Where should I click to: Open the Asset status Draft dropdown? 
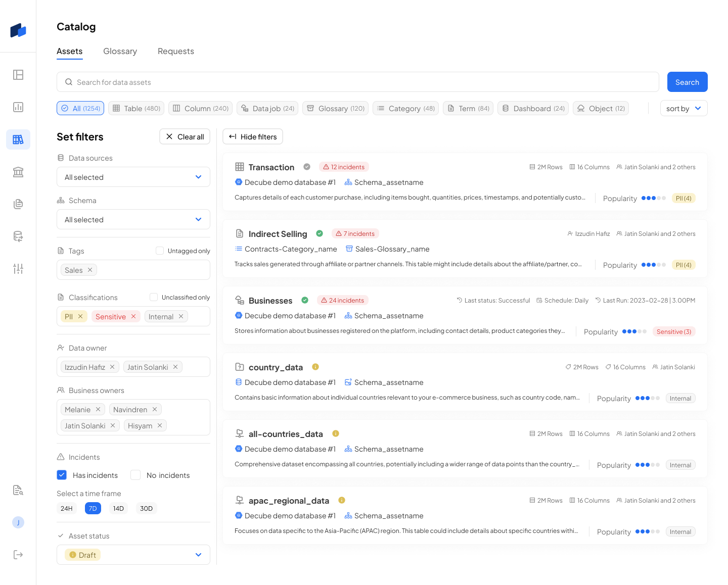coord(133,555)
